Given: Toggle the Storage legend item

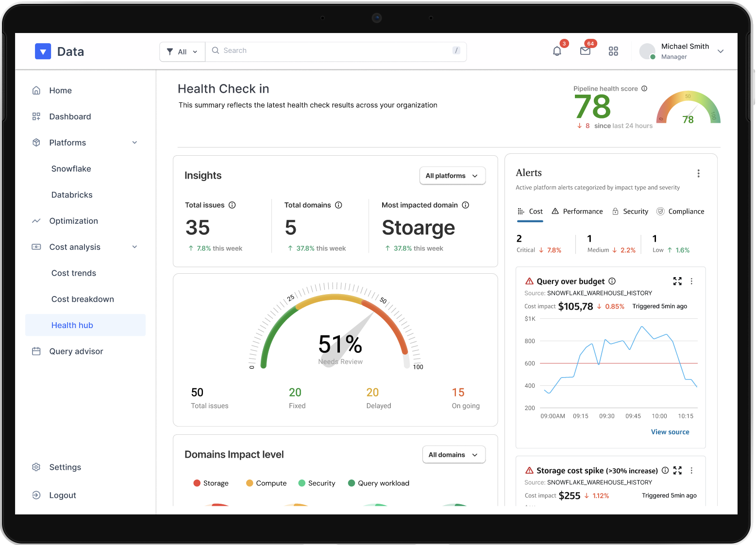Looking at the screenshot, I should tap(211, 483).
